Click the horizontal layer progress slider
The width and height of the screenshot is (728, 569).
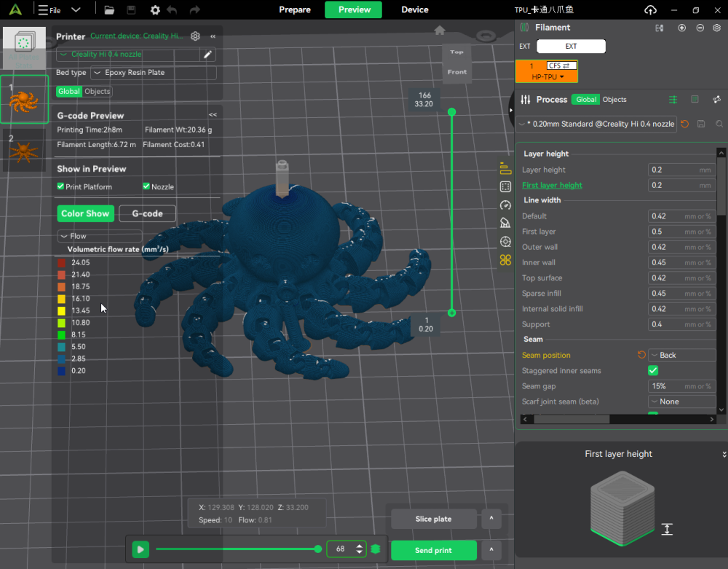pos(237,549)
